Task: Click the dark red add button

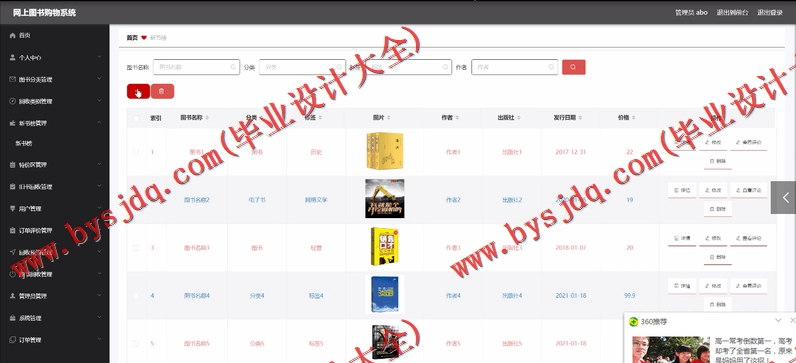Action: pos(138,91)
